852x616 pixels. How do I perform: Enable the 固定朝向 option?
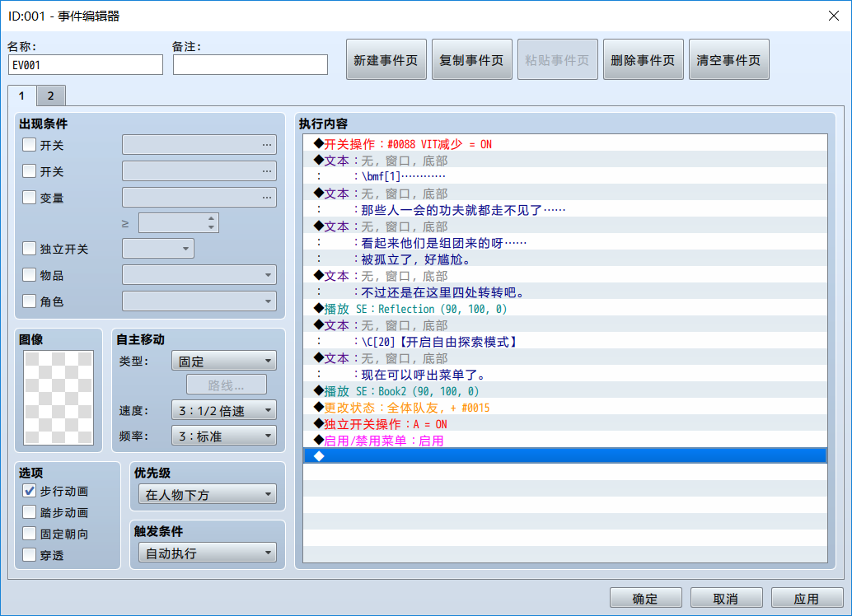30,534
